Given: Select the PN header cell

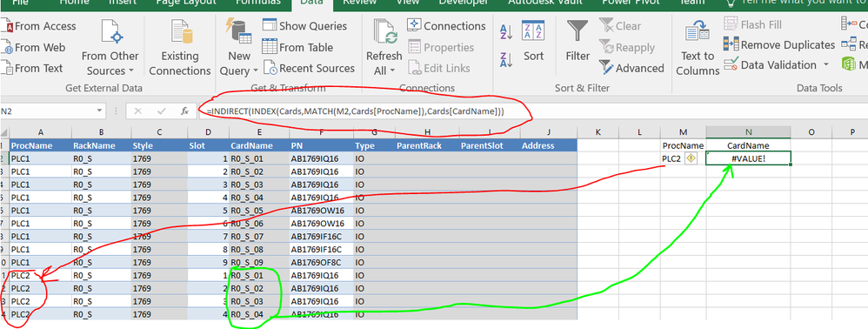Looking at the screenshot, I should click(321, 145).
